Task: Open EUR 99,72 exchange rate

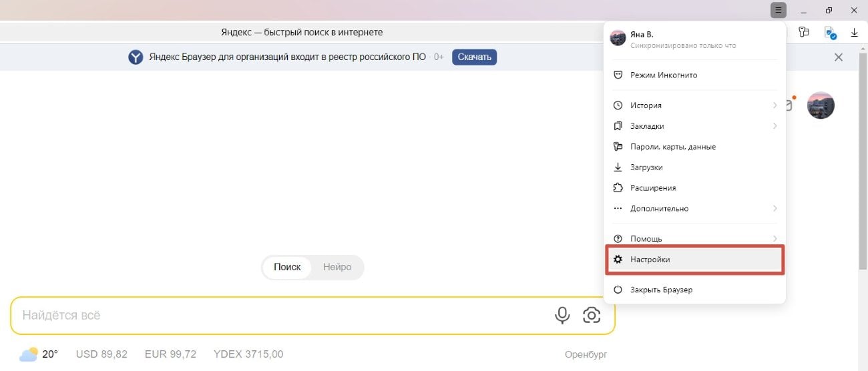Action: [x=170, y=354]
